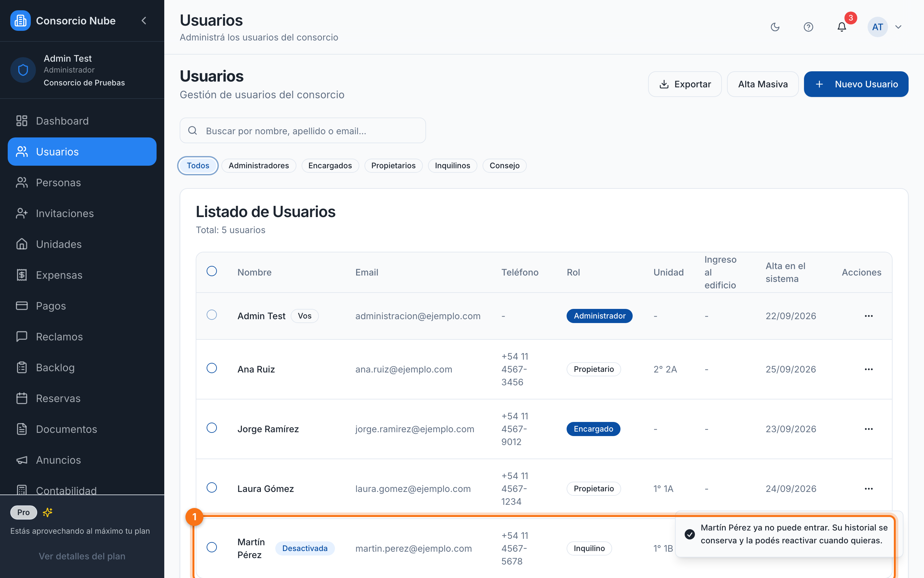
Task: Open Personas in the sidebar
Action: click(82, 182)
